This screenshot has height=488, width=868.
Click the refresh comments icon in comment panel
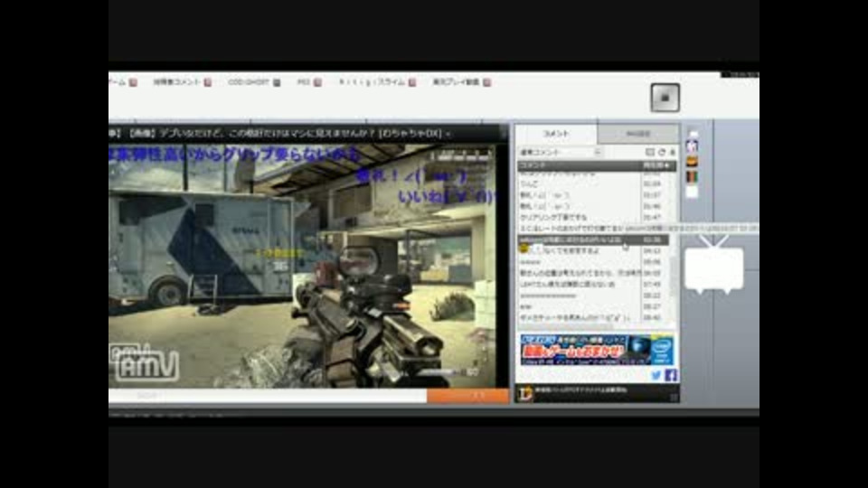662,152
